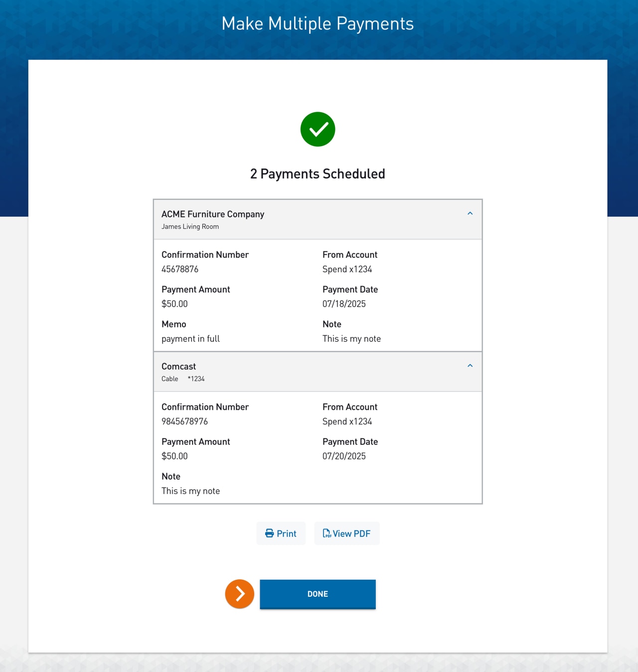Click the collapse chevron on the Comcast card
The image size is (638, 672).
[x=470, y=365]
